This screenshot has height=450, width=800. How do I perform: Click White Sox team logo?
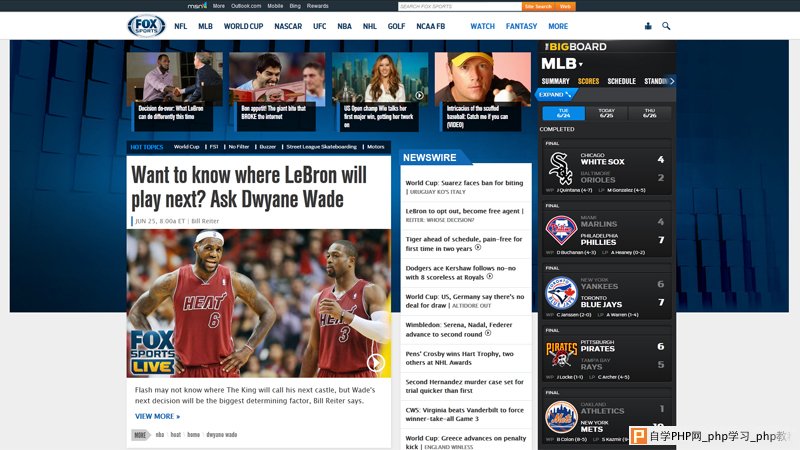[x=560, y=168]
